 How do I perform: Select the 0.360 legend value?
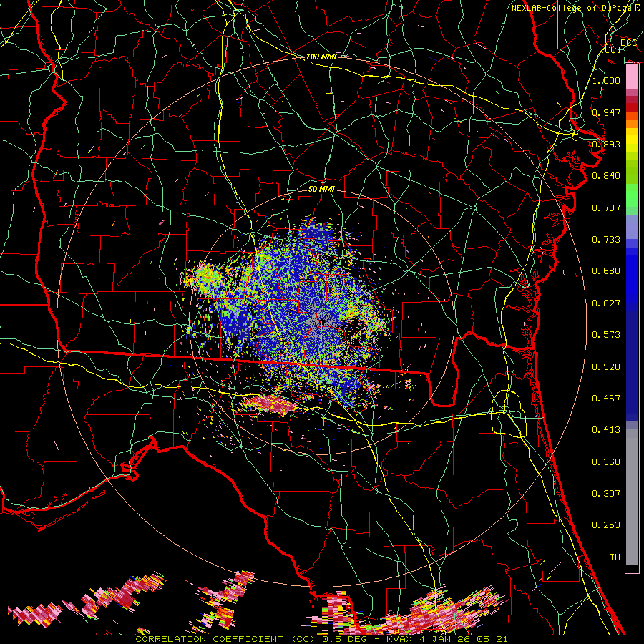point(606,462)
